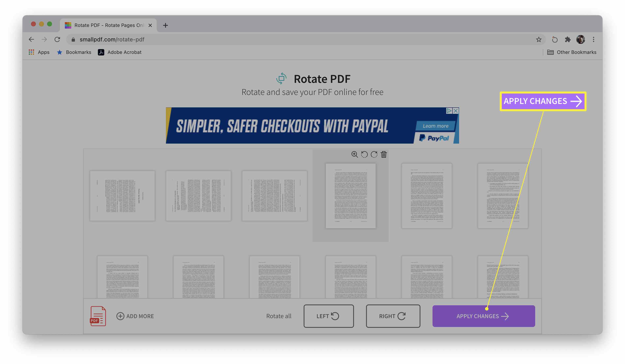Open the Other Bookmarks folder
The image size is (625, 364).
coord(572,52)
